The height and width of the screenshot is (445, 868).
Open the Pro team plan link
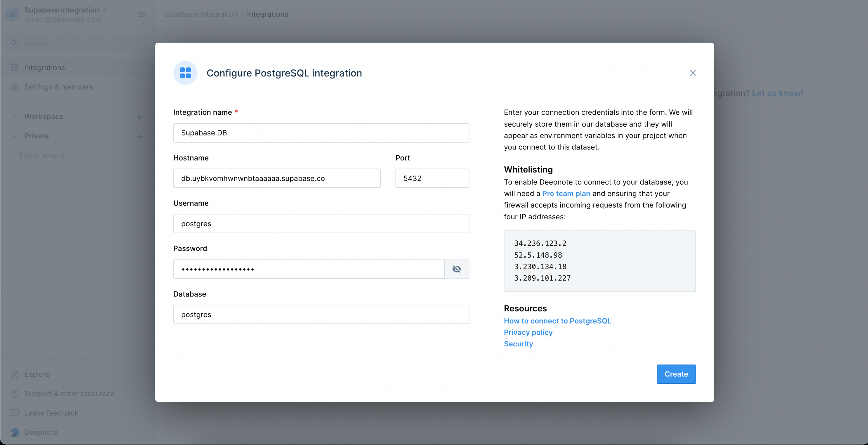[566, 194]
